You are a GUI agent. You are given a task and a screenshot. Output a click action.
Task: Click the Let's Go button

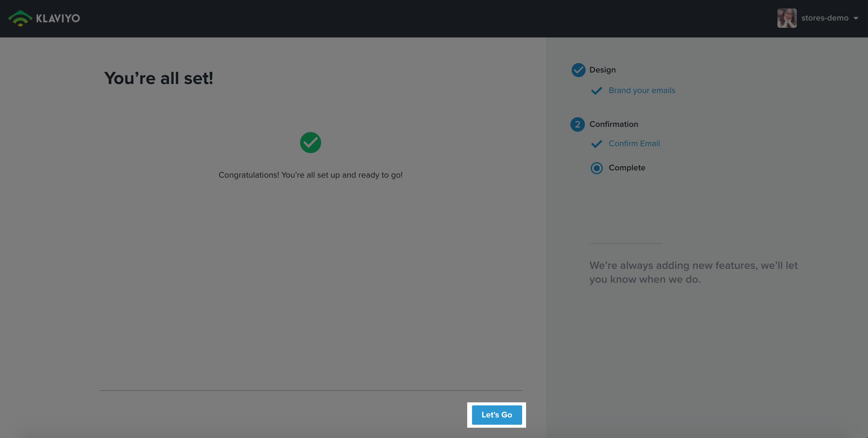[x=497, y=415]
